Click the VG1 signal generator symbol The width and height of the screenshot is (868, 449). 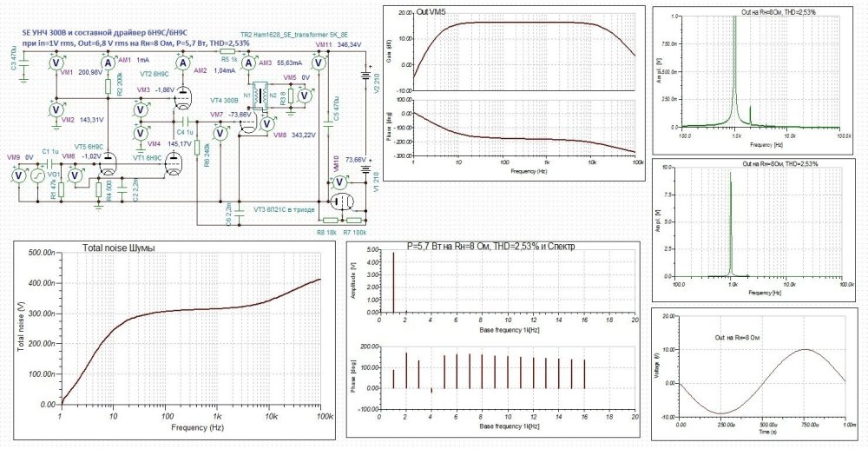click(x=38, y=176)
